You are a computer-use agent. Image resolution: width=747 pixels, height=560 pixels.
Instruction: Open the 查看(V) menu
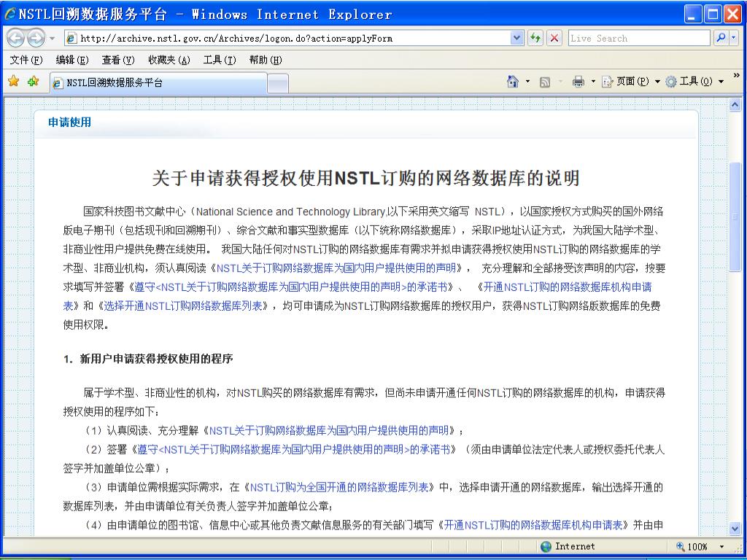[x=118, y=60]
